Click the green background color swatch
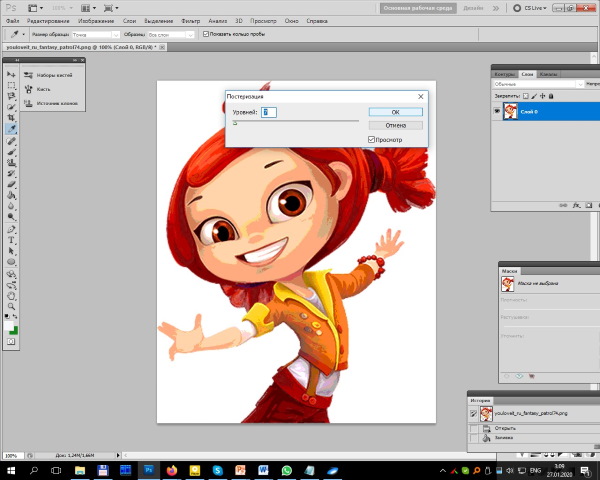This screenshot has height=480, width=600. 15,331
